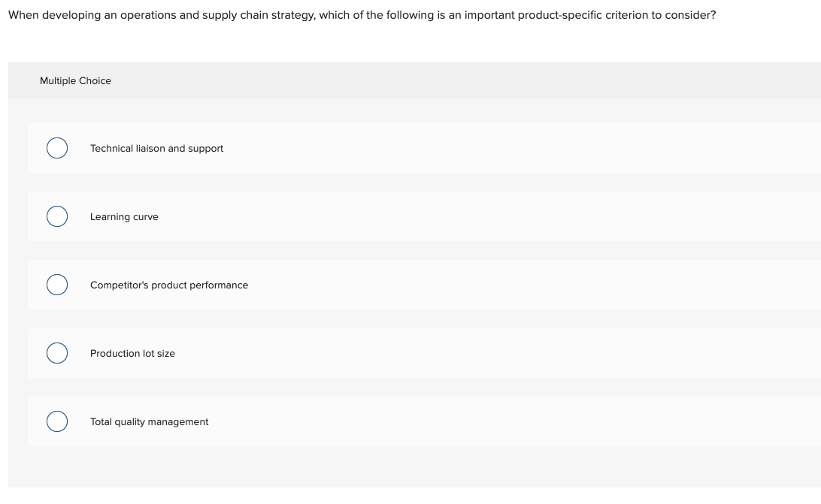Click the Technical liaison and support answer text
Image resolution: width=821 pixels, height=504 pixels.
(156, 148)
